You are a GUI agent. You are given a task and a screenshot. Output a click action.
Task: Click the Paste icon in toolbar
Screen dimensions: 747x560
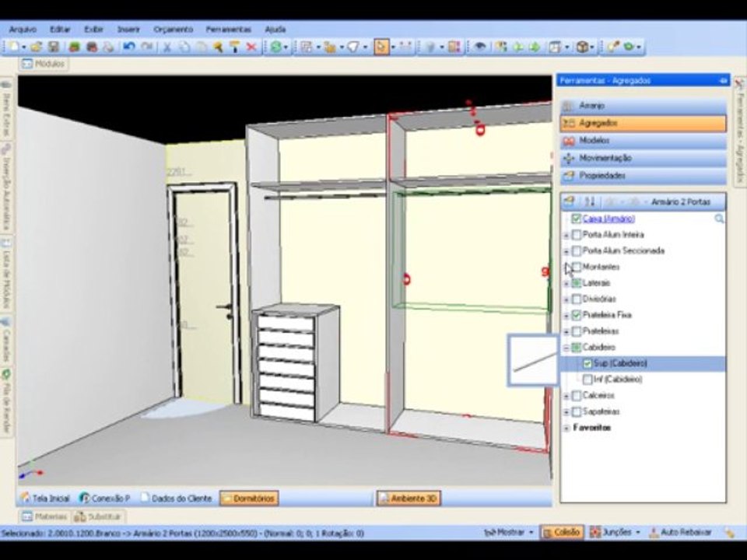[202, 47]
